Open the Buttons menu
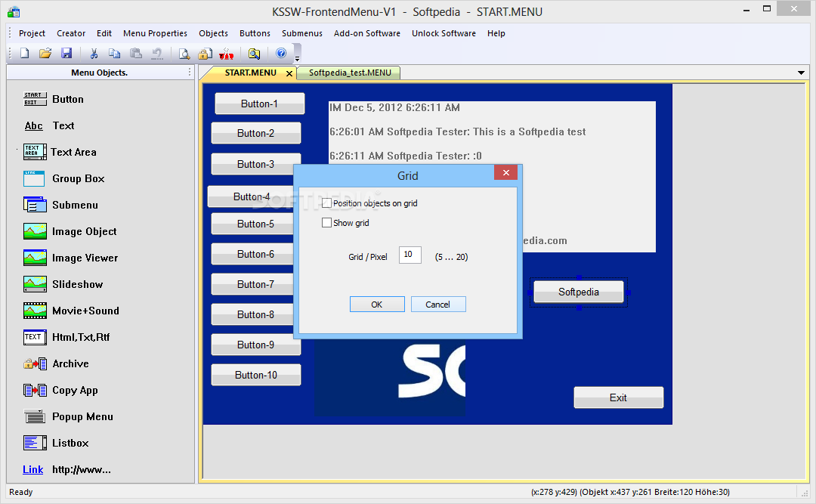 [x=255, y=33]
